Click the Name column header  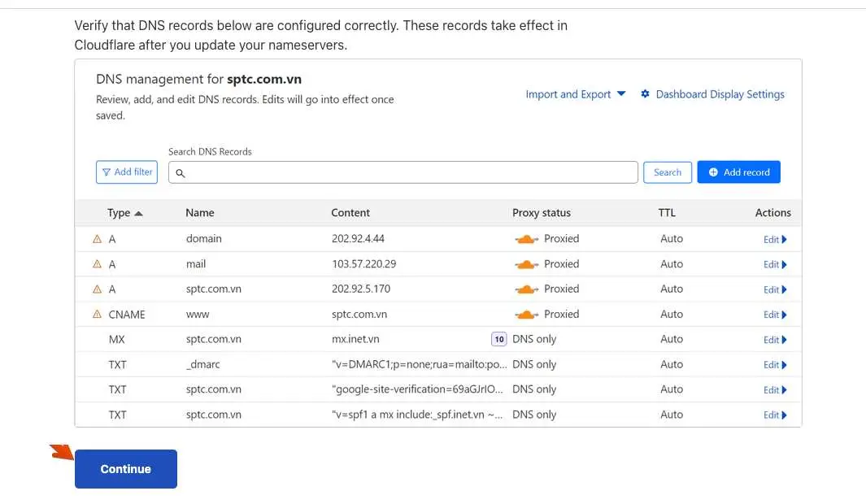[x=200, y=212]
